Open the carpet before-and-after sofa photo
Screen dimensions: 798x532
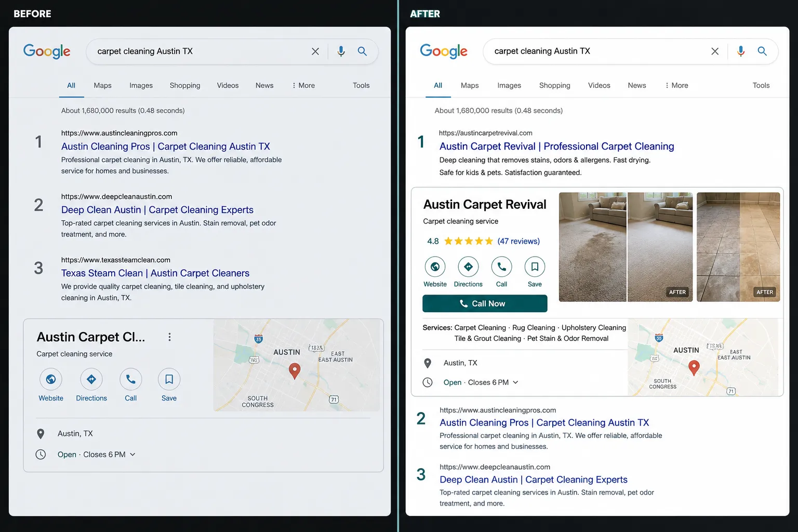pyautogui.click(x=626, y=247)
